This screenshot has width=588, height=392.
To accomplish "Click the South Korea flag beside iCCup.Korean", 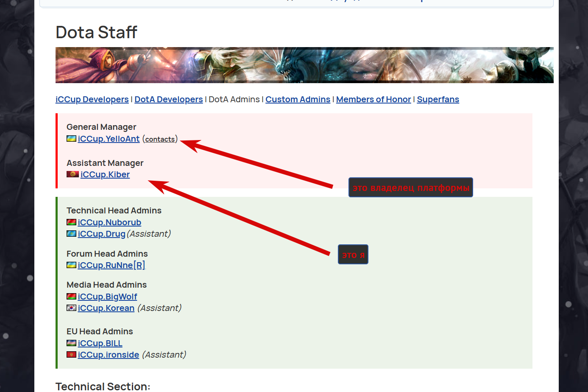I will [71, 308].
